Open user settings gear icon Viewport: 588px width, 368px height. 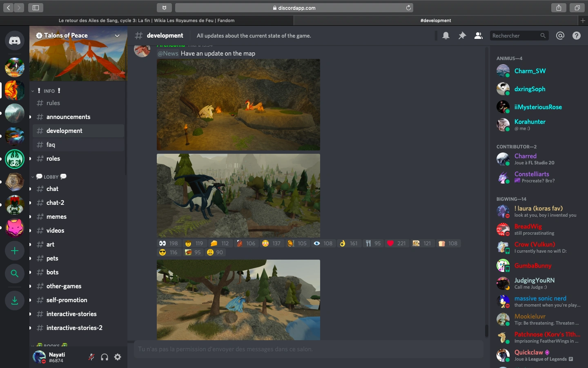[x=118, y=357]
